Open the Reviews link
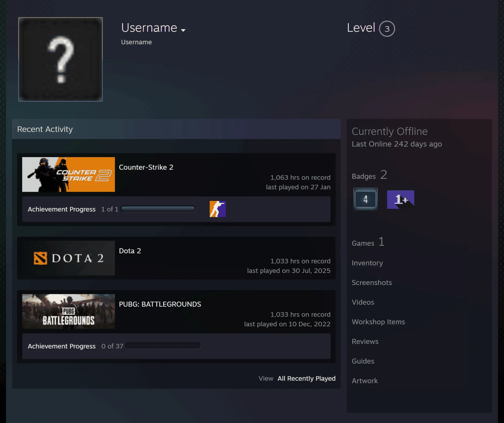 click(365, 342)
